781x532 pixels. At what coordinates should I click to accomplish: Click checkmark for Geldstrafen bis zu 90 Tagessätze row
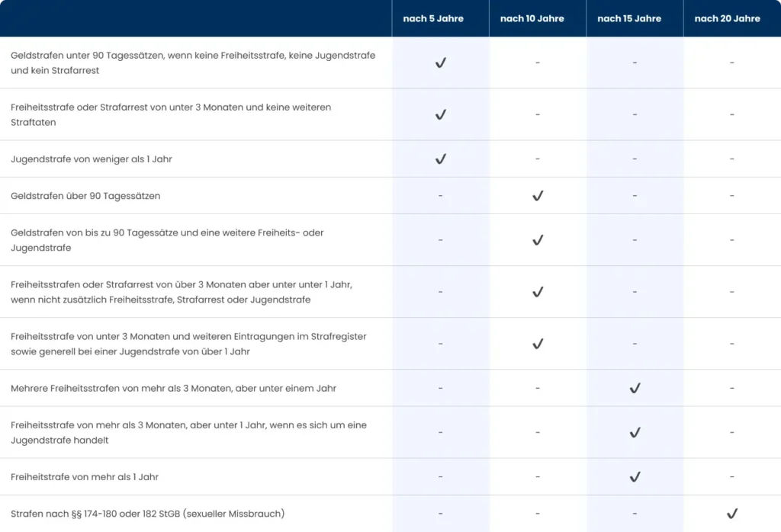pyautogui.click(x=538, y=240)
